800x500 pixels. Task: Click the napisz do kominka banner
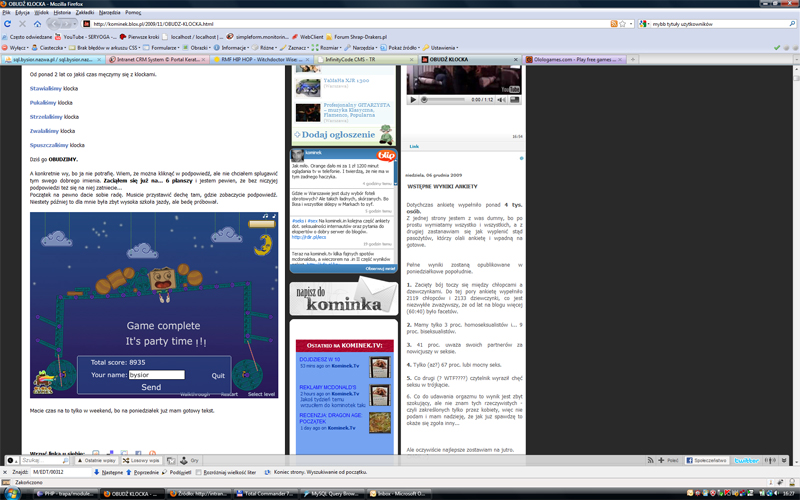click(343, 296)
